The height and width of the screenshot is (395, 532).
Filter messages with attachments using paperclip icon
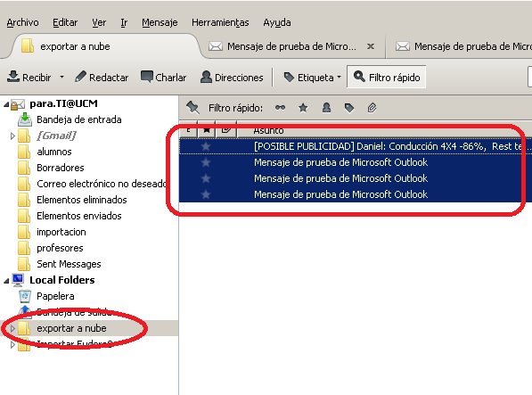click(372, 108)
